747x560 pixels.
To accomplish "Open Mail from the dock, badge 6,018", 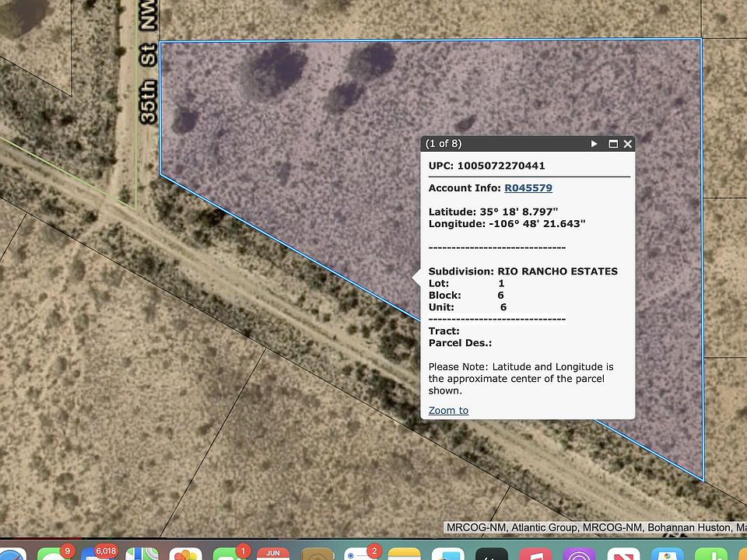I will tap(98, 554).
